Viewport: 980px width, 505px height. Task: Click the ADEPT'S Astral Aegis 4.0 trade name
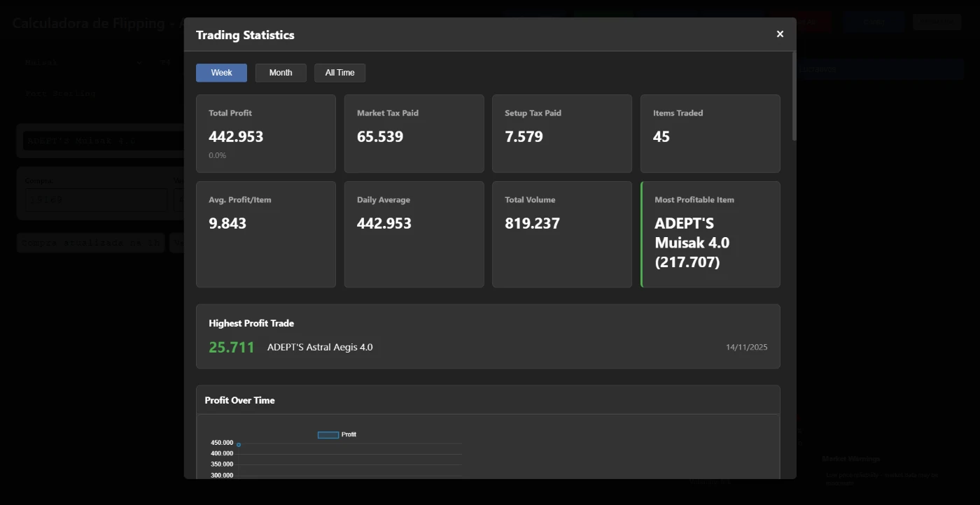pos(320,347)
